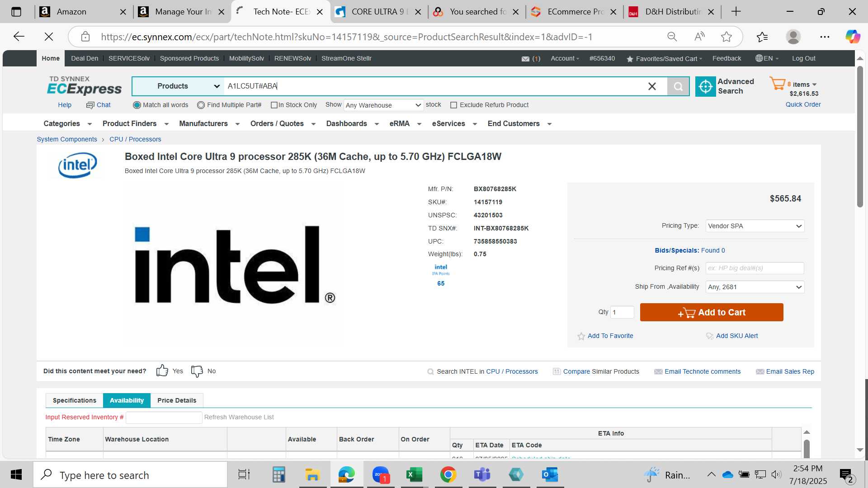This screenshot has width=868, height=488.
Task: Switch to the Price Details tab
Action: coord(177,400)
